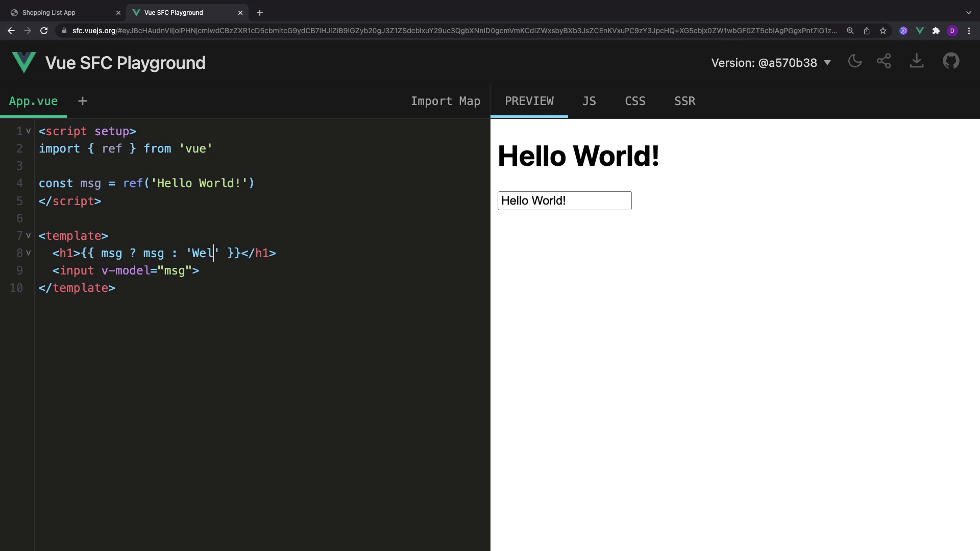980x551 pixels.
Task: Fold the h1 element on line 8
Action: click(29, 253)
